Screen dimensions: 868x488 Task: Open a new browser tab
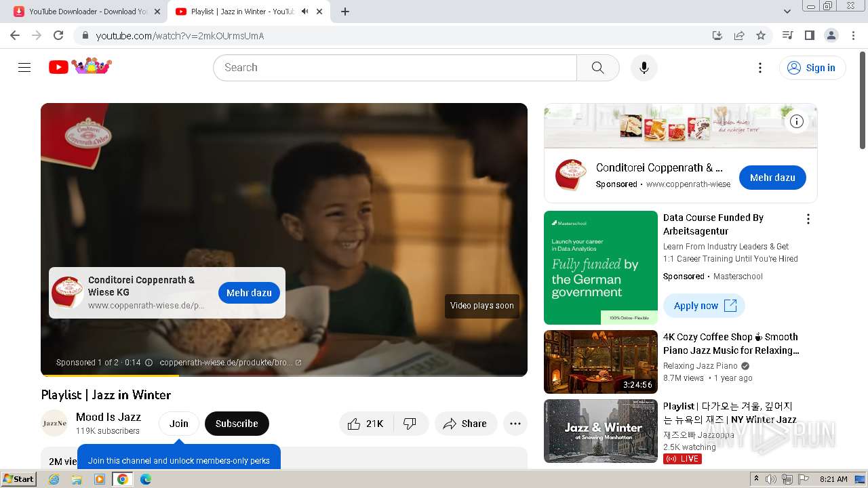[x=345, y=12]
